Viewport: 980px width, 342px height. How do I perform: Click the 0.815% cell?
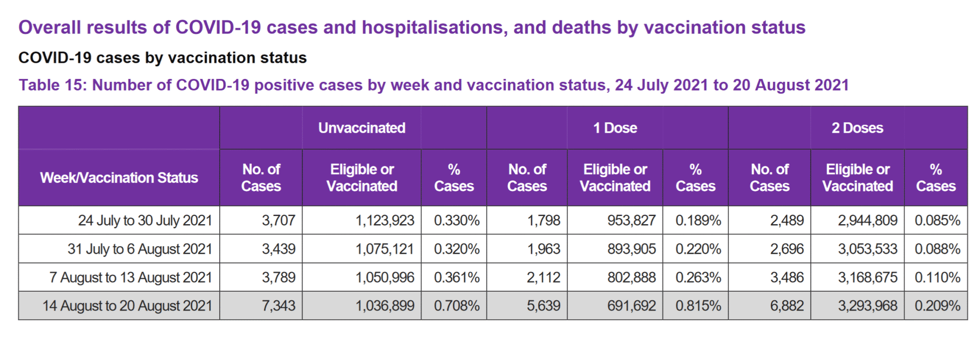click(698, 306)
